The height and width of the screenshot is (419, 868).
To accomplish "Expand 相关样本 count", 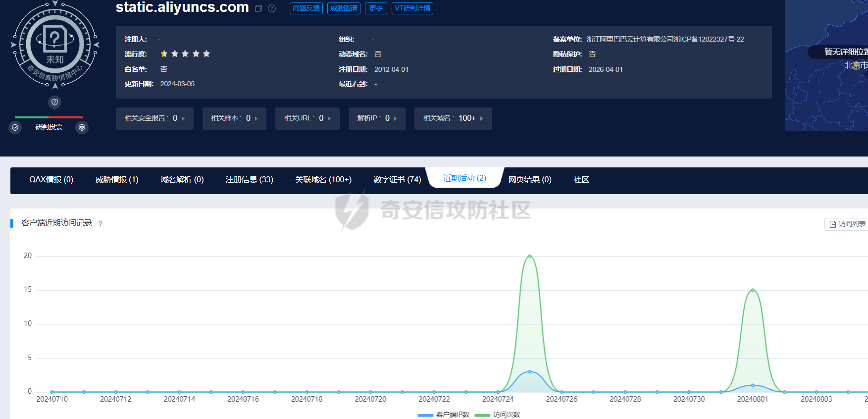I will pyautogui.click(x=234, y=118).
